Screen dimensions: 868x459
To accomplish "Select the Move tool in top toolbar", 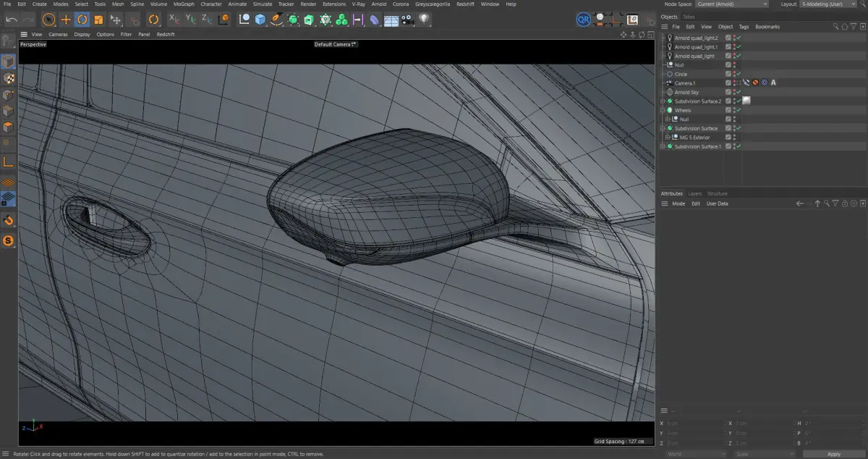I will (x=66, y=20).
